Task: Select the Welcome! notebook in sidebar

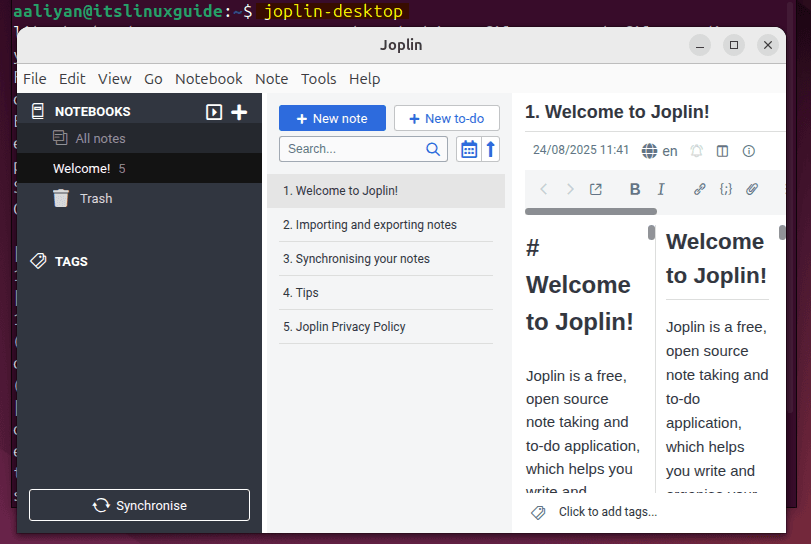Action: tap(82, 169)
